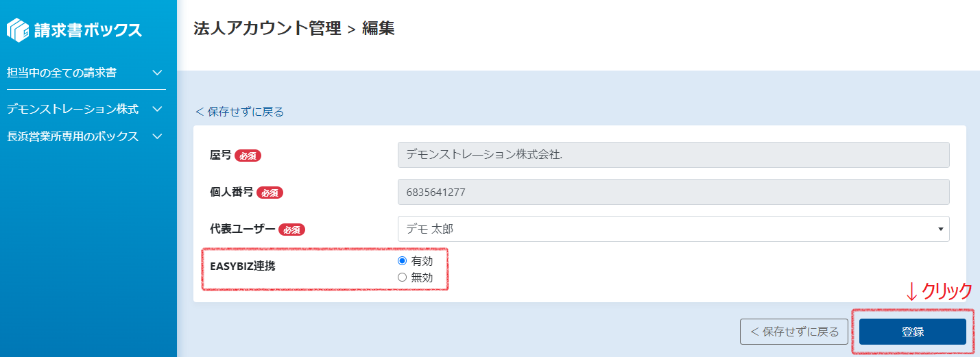Click 必須 badge next to 個人番号

pyautogui.click(x=270, y=193)
